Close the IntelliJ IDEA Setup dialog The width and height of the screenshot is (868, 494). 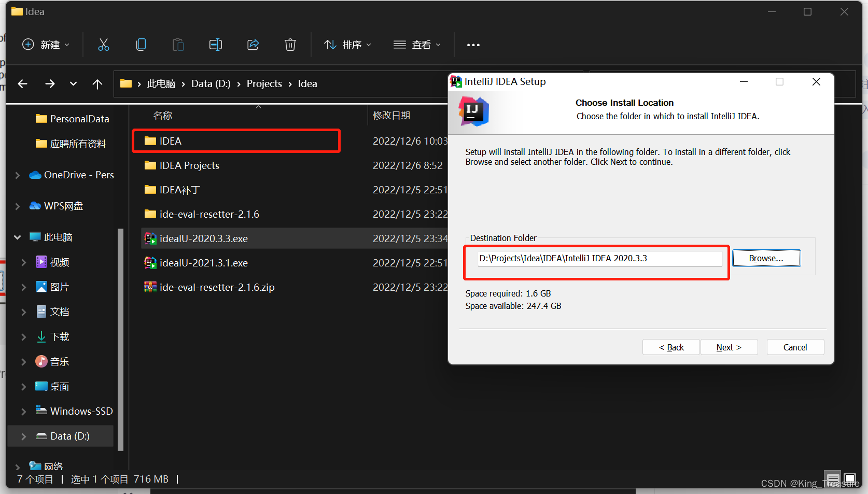coord(816,82)
